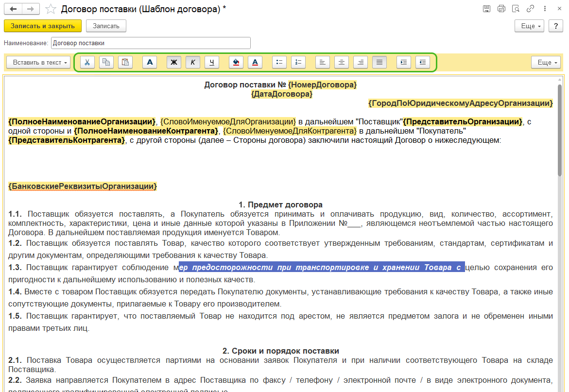Toggle italic formatting (К)
The height and width of the screenshot is (392, 569).
193,62
